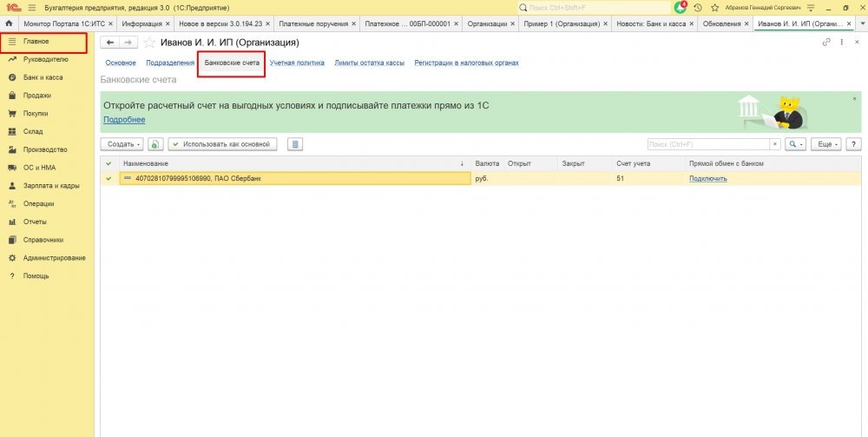Close the Обновления tab
Image resolution: width=868 pixels, height=437 pixels.
pos(746,23)
